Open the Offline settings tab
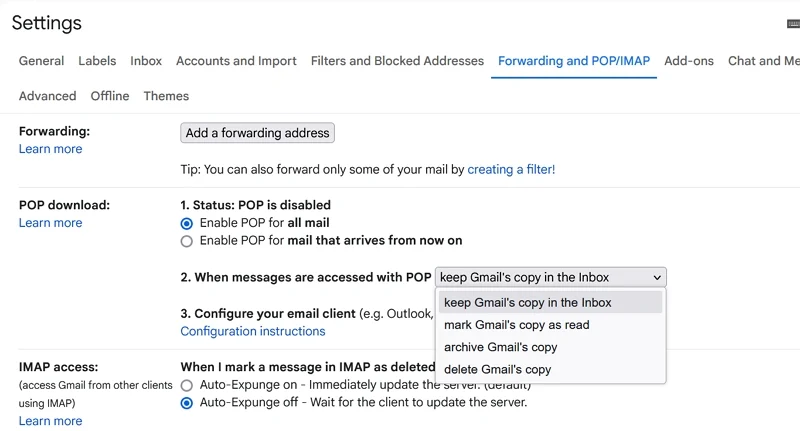800x431 pixels. point(110,96)
